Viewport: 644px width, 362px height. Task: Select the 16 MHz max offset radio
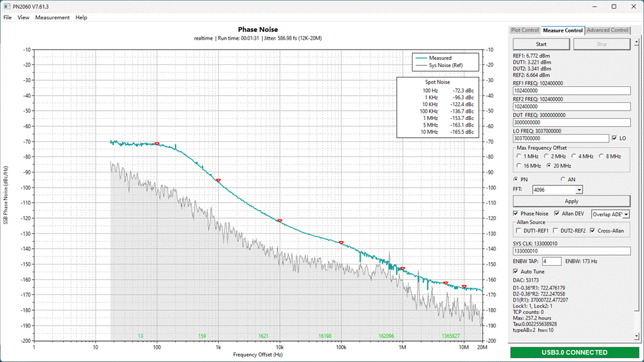[x=519, y=166]
